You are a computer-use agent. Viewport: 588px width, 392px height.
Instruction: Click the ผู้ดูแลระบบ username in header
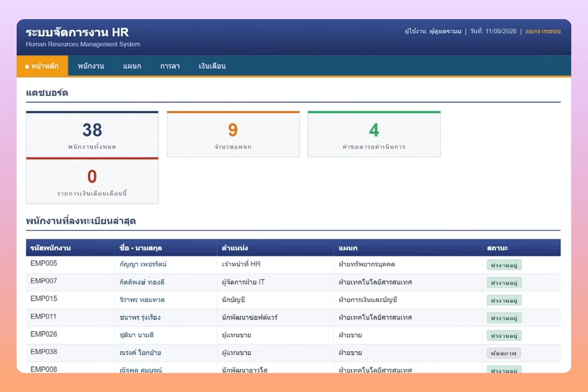(446, 31)
